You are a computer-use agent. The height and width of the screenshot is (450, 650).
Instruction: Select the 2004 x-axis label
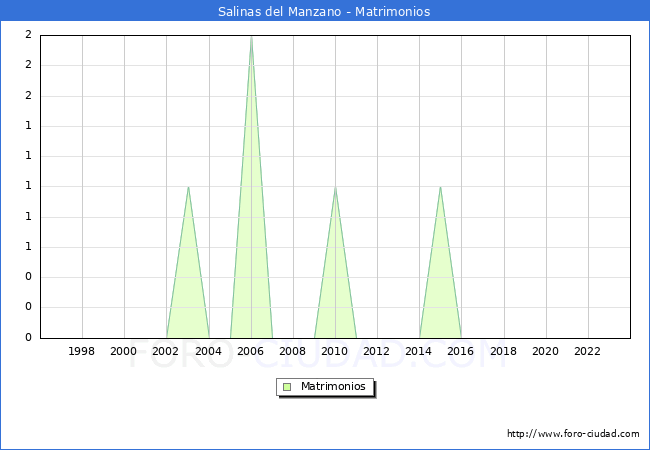tap(208, 351)
